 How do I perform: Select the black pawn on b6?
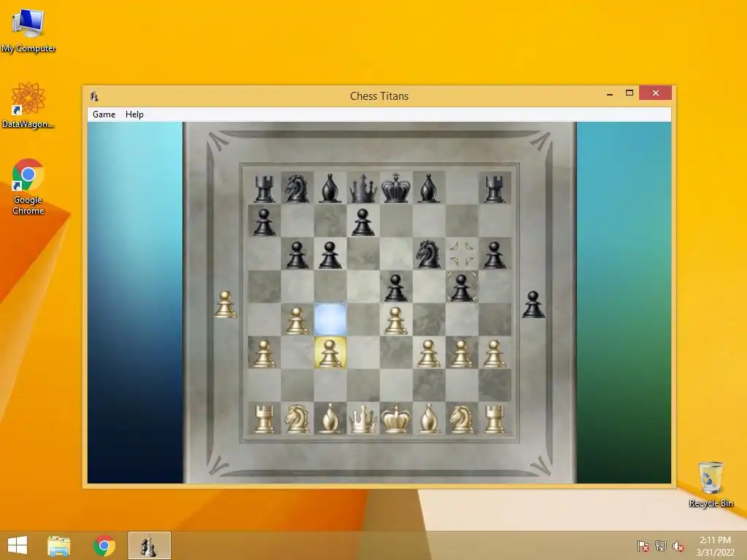[297, 254]
